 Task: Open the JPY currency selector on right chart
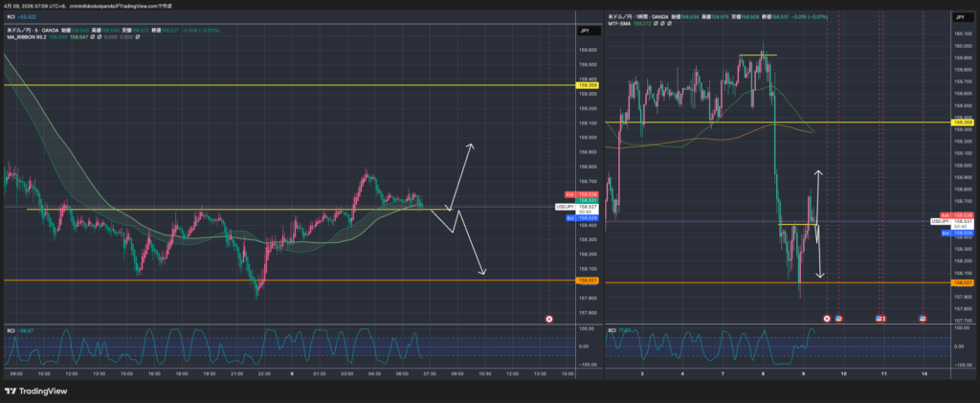(958, 17)
